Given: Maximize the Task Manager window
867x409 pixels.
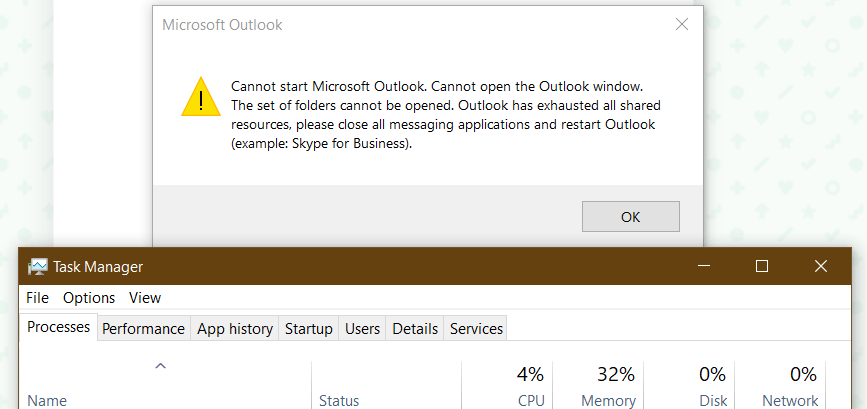Looking at the screenshot, I should pos(762,266).
